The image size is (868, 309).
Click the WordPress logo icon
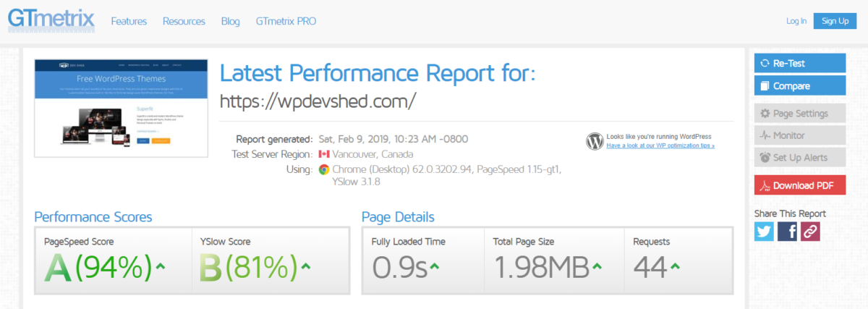595,141
